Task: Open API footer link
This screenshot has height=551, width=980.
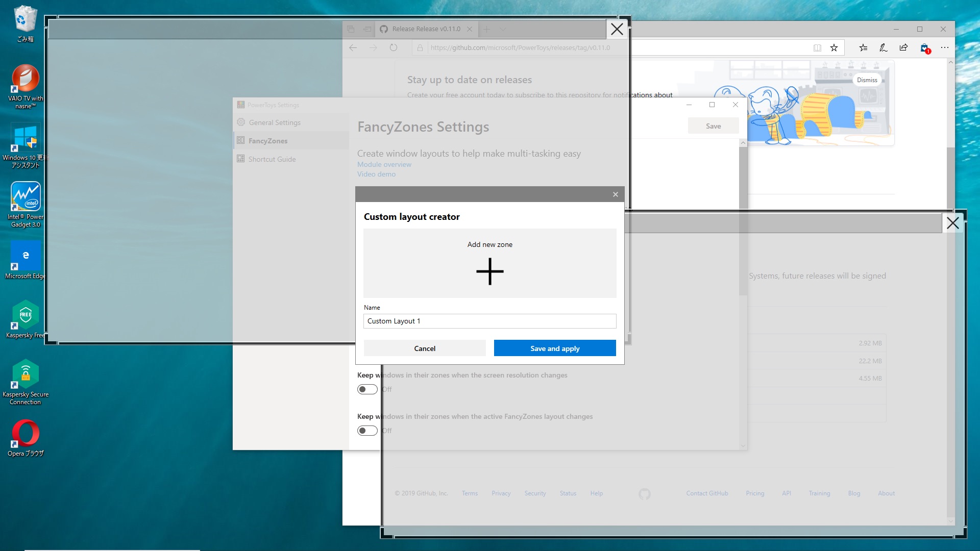Action: coord(786,493)
